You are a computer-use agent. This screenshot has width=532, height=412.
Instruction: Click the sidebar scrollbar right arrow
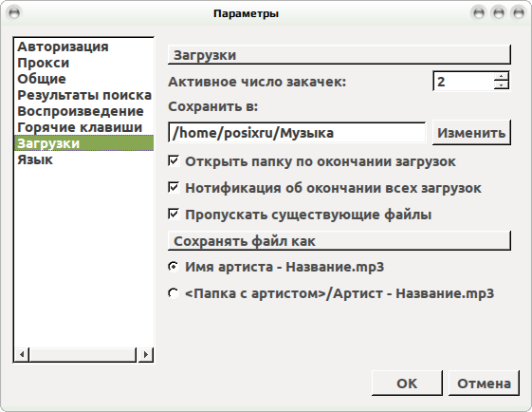[x=146, y=355]
